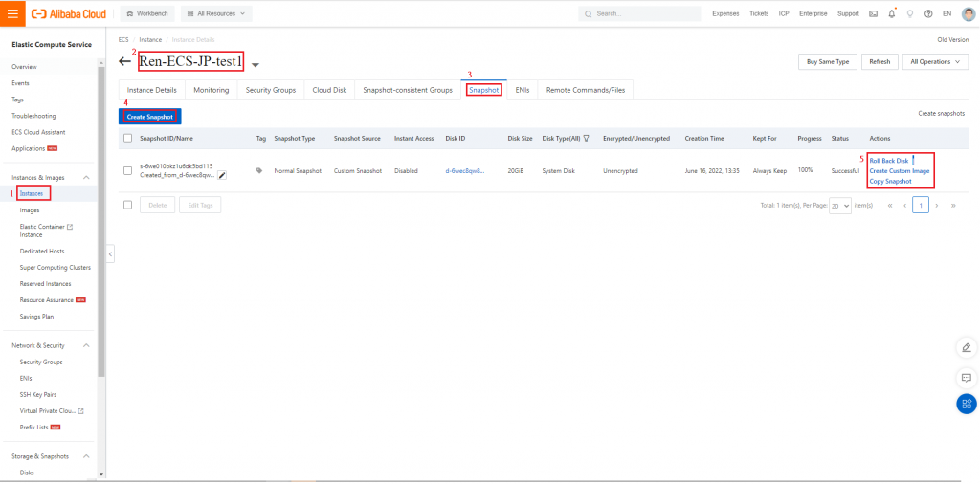Click the Copy Snapshot link

(891, 181)
